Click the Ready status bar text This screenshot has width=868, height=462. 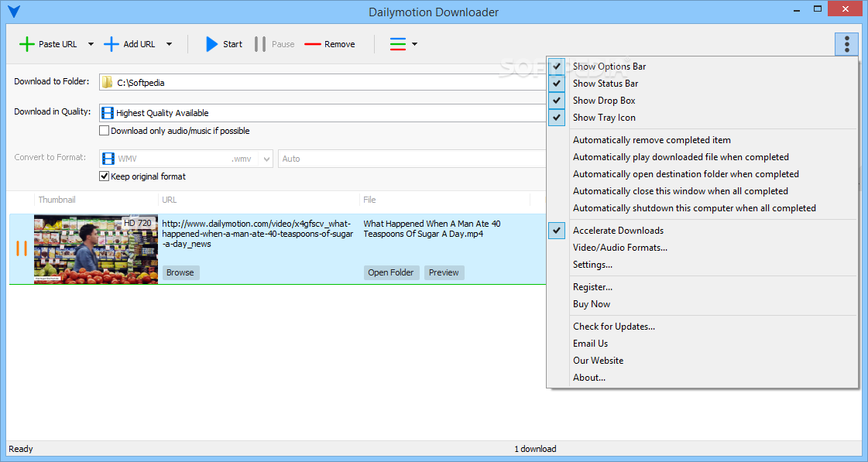point(21,450)
